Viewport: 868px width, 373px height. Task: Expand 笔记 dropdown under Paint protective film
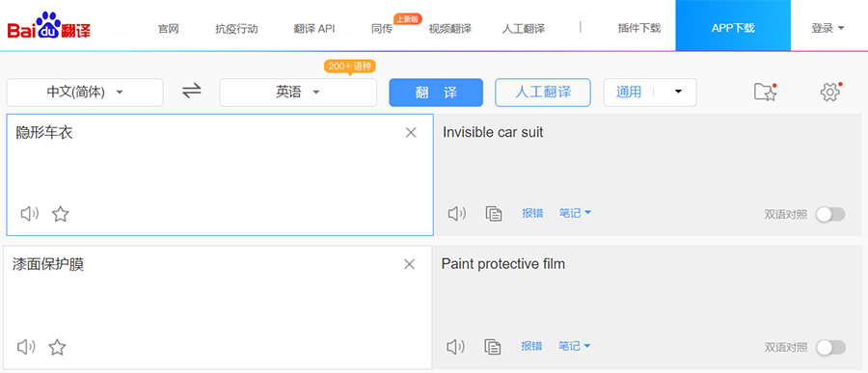(574, 346)
